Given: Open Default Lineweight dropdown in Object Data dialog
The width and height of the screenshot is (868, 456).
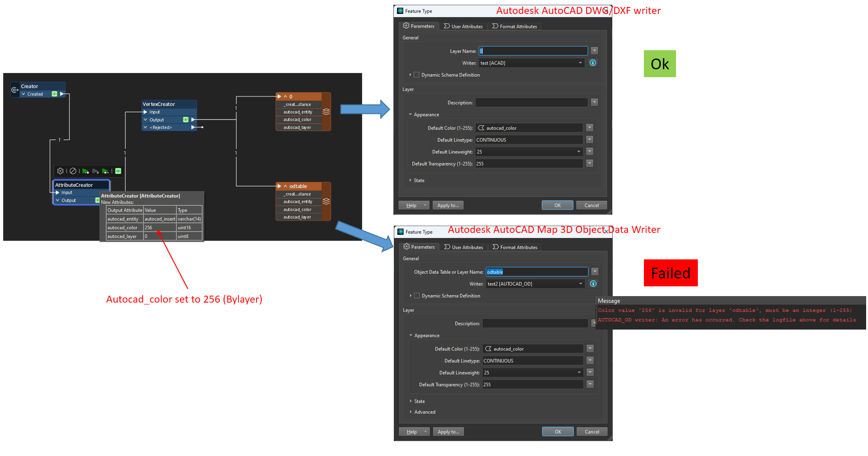Looking at the screenshot, I should click(x=579, y=372).
